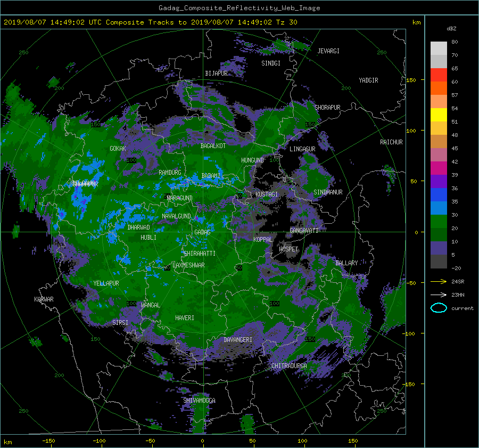Screen dimensions: 479x448
Task: Click the SHORAPUR city label
Action: [327, 107]
